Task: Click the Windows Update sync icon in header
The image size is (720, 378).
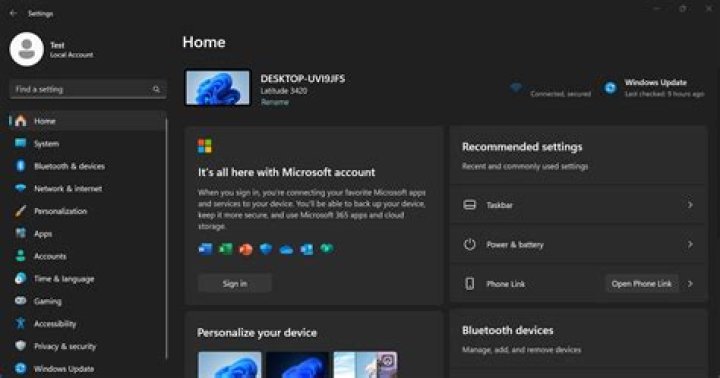Action: point(610,88)
